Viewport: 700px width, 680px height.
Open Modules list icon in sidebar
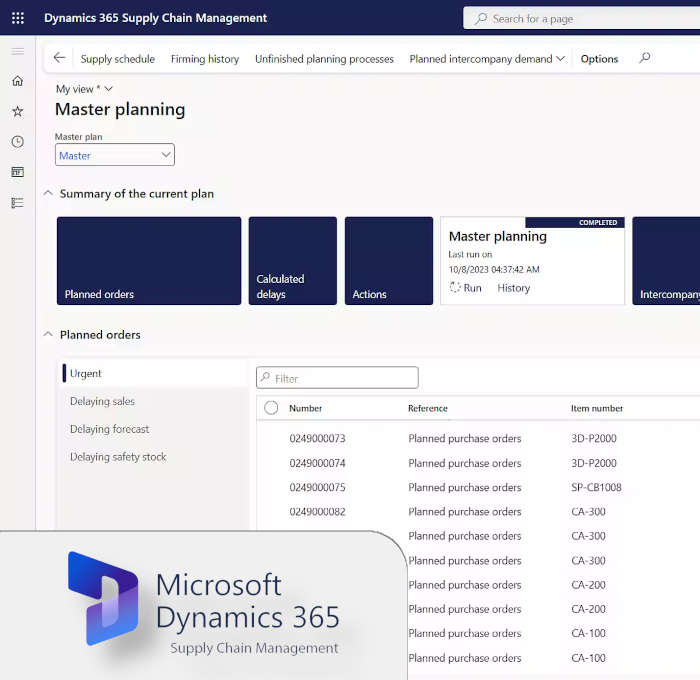18,203
